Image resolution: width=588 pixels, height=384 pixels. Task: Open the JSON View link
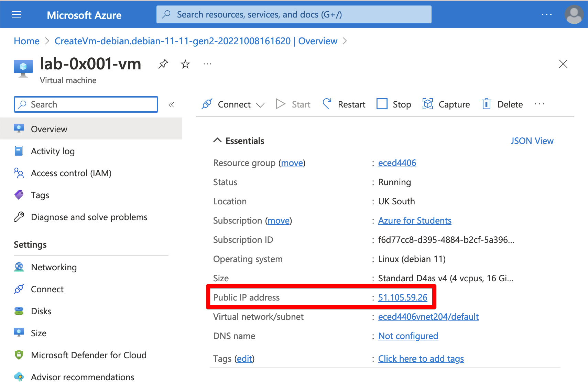point(532,141)
